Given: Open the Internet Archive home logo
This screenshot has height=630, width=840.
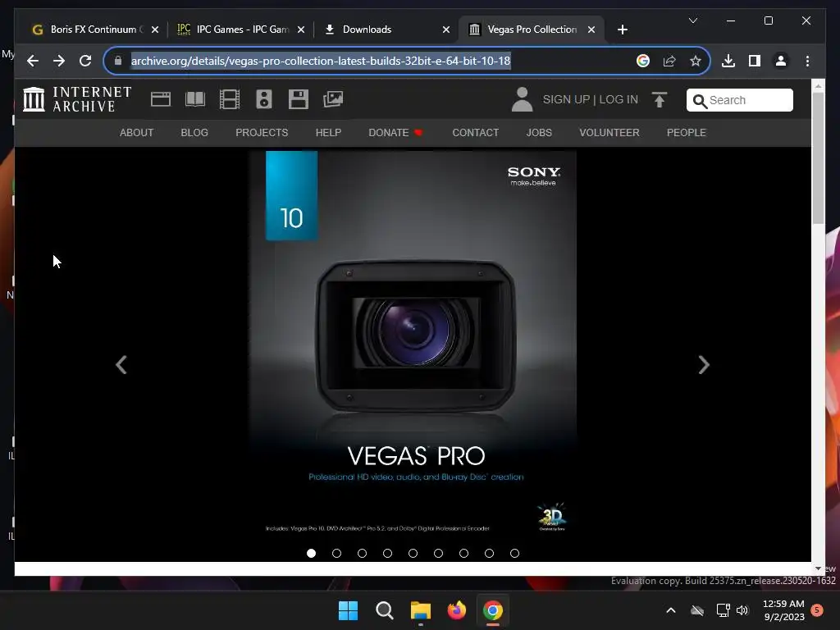Looking at the screenshot, I should [x=78, y=99].
